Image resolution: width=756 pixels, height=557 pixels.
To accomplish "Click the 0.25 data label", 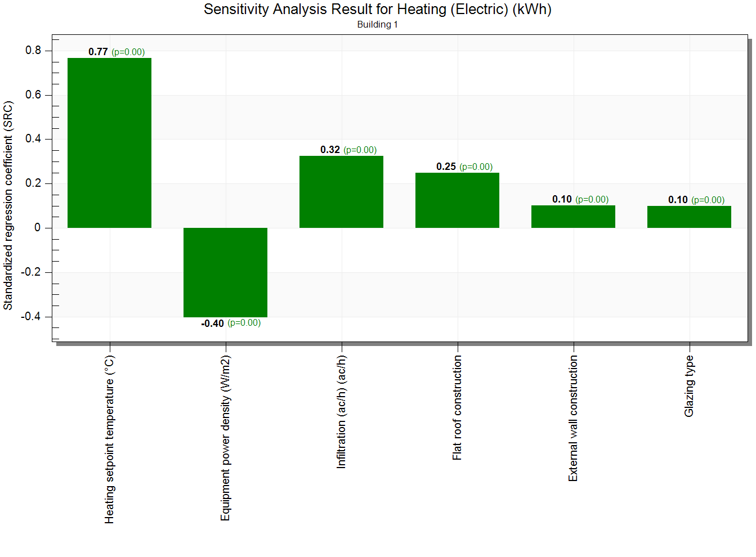I will click(446, 167).
